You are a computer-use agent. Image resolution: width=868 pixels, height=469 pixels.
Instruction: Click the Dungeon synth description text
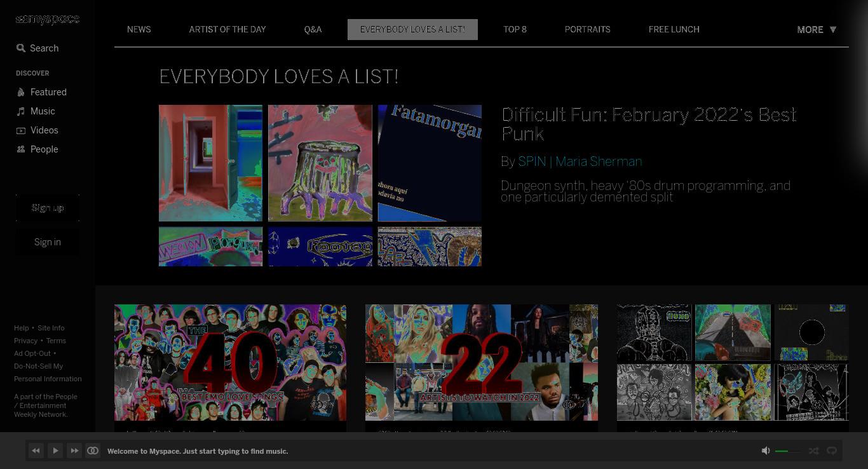tap(646, 191)
